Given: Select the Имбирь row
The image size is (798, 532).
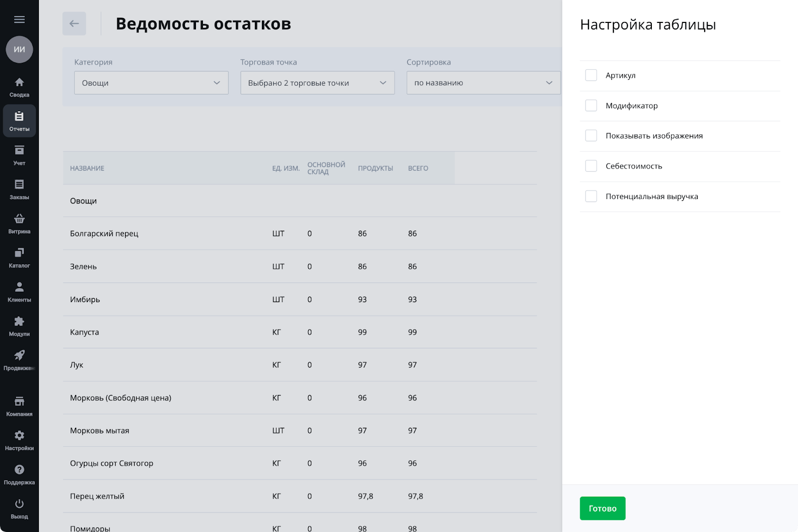Looking at the screenshot, I should tap(300, 299).
